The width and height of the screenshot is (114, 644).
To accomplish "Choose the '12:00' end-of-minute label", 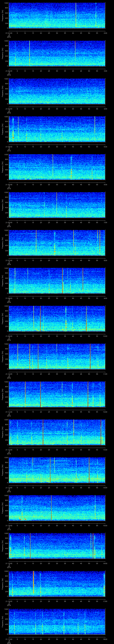I will click(105, 412).
